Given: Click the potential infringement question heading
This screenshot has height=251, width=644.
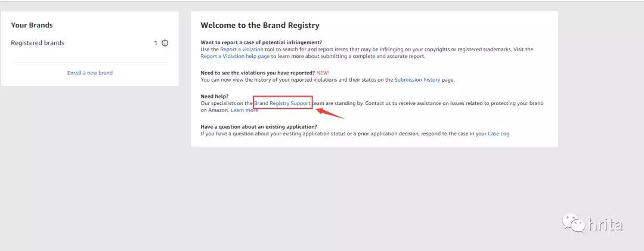Looking at the screenshot, I should click(261, 42).
